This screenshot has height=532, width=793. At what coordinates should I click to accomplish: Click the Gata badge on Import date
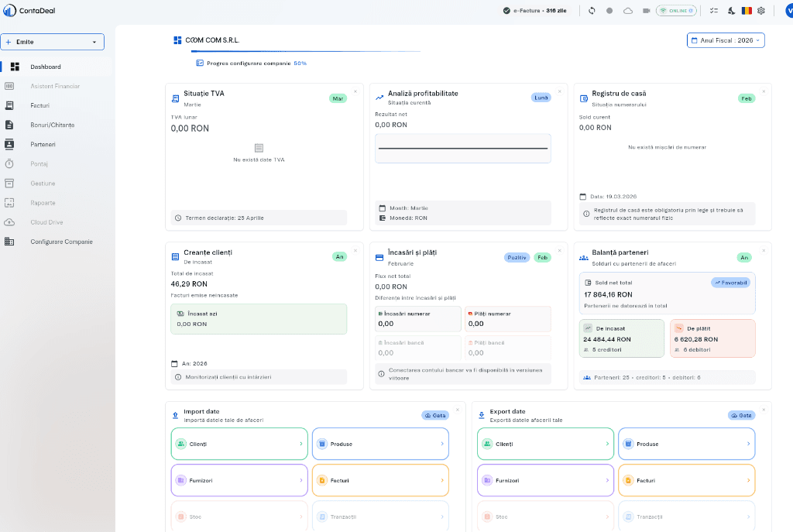435,415
